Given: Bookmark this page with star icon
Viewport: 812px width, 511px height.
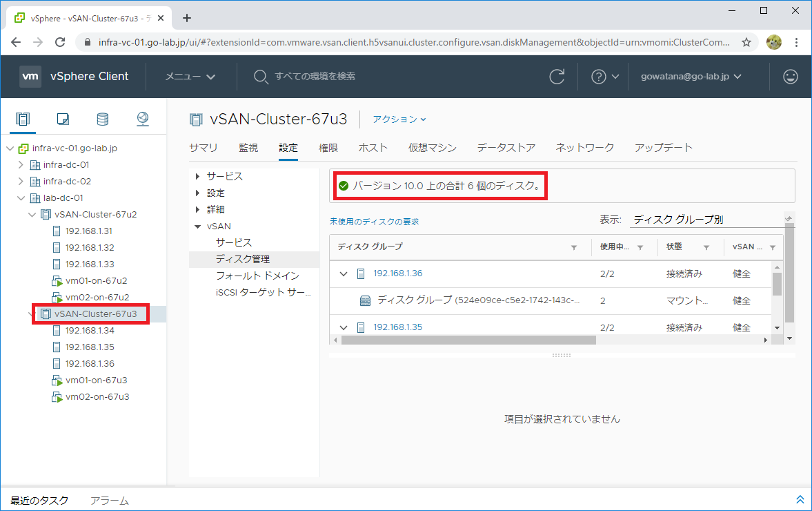Looking at the screenshot, I should (746, 43).
